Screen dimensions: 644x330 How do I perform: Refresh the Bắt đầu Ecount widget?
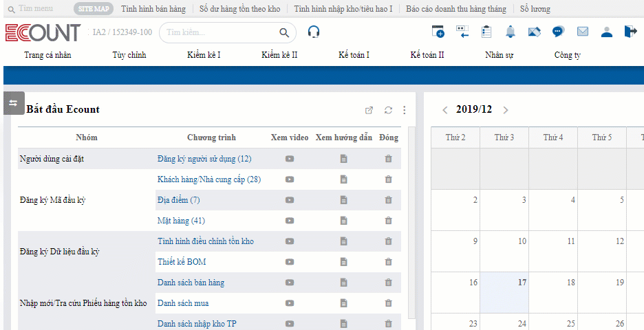388,110
